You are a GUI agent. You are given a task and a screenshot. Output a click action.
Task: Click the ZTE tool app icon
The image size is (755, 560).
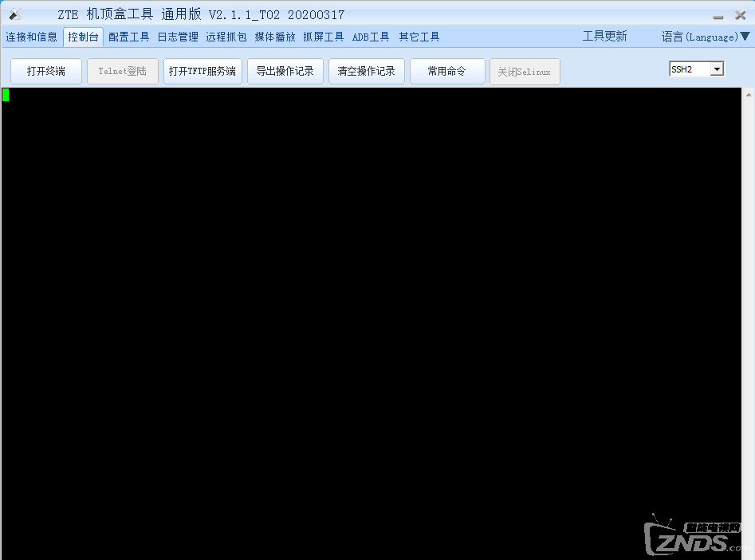click(x=15, y=14)
